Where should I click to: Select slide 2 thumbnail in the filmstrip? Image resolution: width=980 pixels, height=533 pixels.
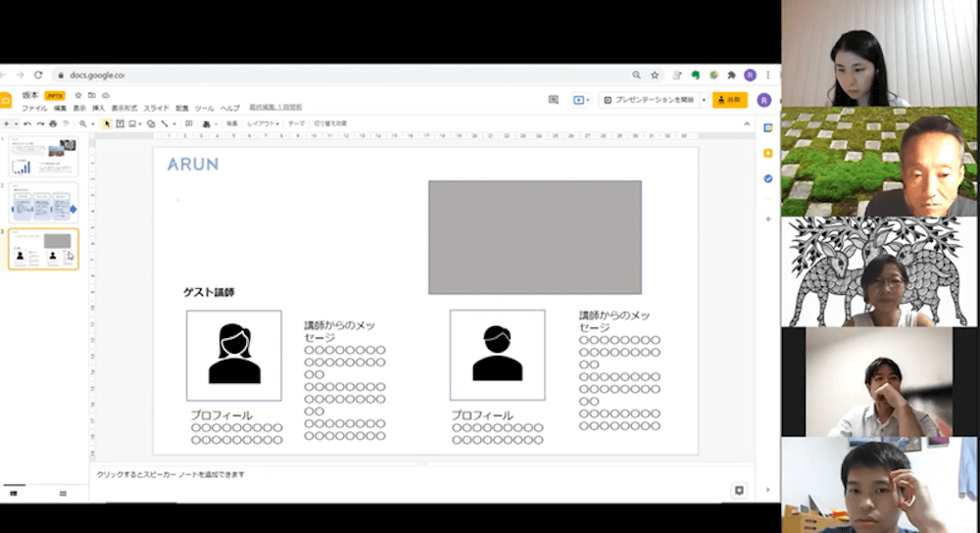[x=43, y=202]
